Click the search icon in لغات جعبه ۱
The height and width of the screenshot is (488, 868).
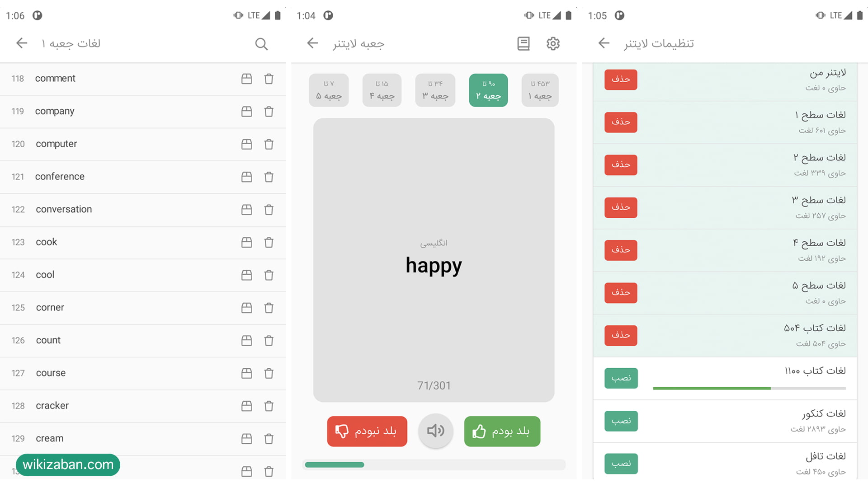pos(261,43)
